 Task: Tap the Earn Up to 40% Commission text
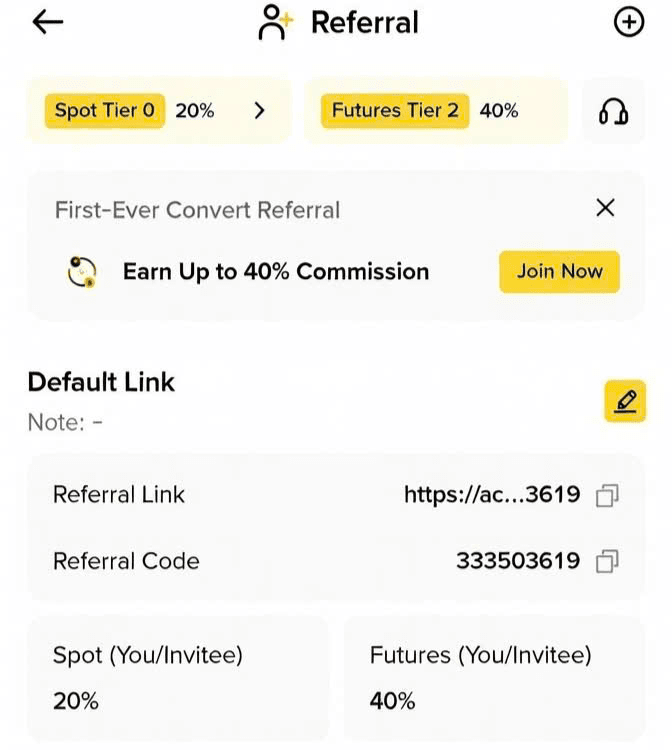pyautogui.click(x=276, y=271)
